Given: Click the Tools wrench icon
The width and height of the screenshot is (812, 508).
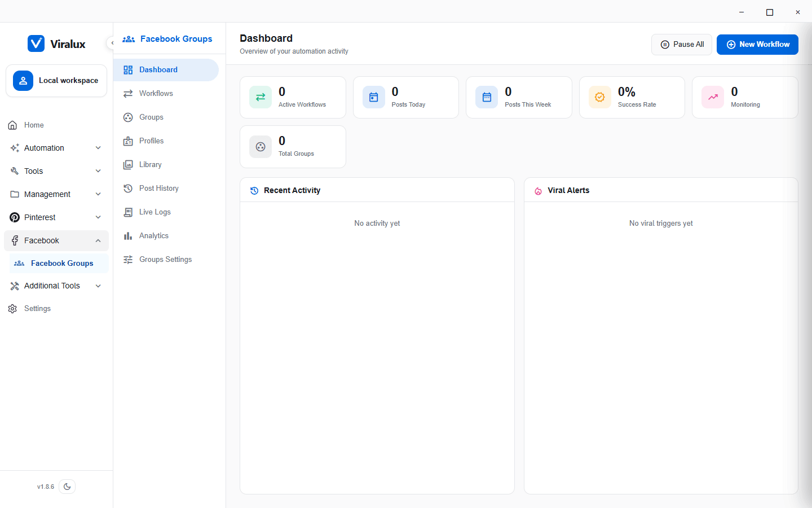Looking at the screenshot, I should point(15,171).
